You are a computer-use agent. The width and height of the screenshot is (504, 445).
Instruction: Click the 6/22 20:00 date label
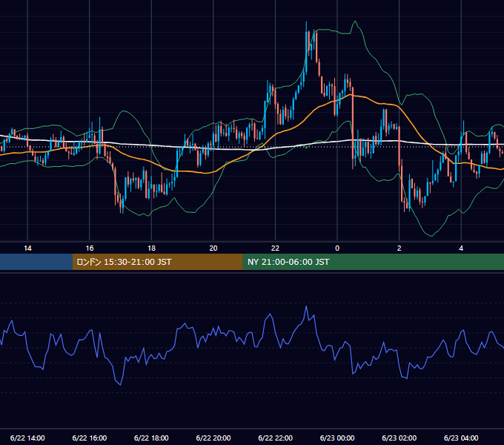click(x=213, y=438)
